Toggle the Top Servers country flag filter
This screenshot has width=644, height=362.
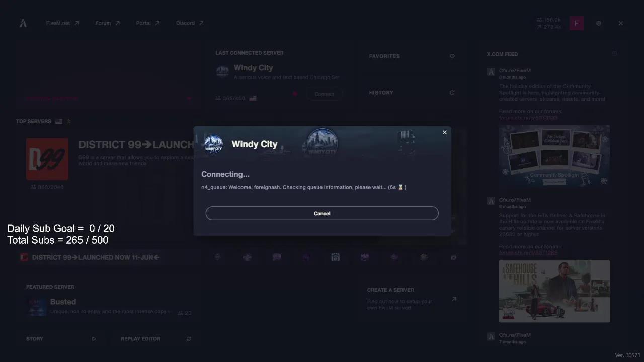[59, 121]
